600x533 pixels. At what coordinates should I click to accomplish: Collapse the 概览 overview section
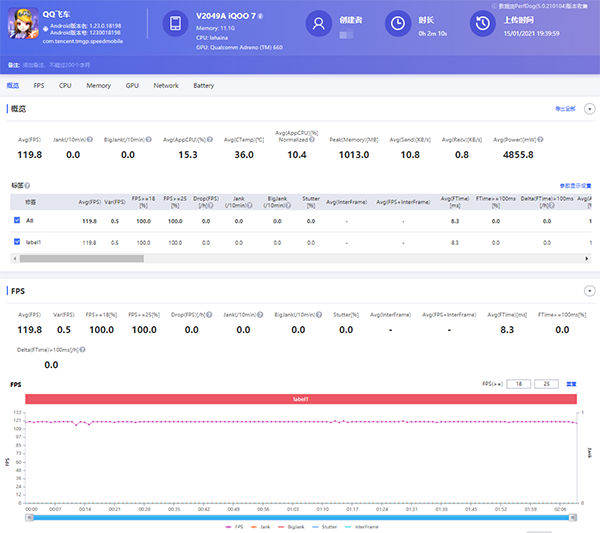589,108
